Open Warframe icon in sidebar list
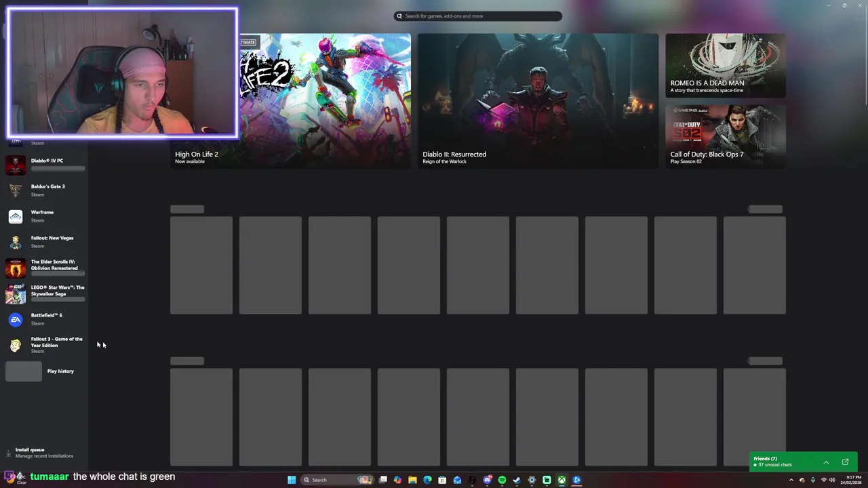 coord(16,216)
